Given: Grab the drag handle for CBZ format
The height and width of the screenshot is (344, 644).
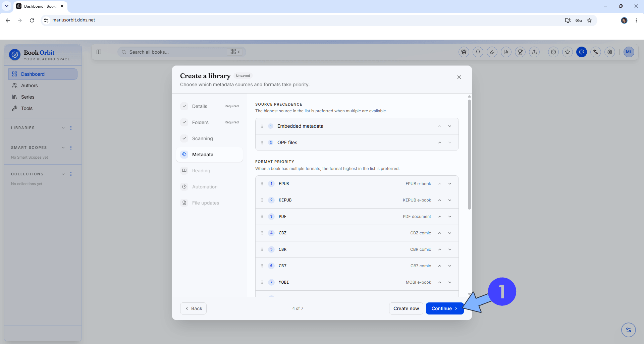Looking at the screenshot, I should (x=262, y=233).
